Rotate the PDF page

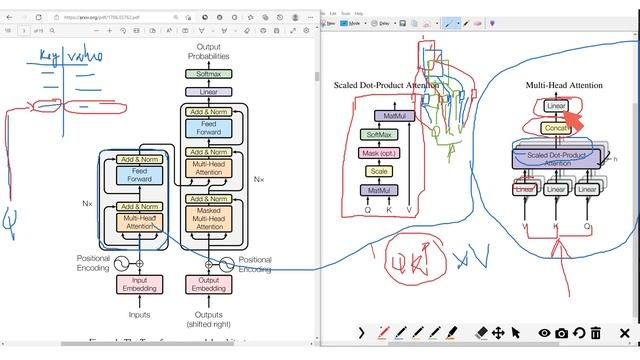123,31
